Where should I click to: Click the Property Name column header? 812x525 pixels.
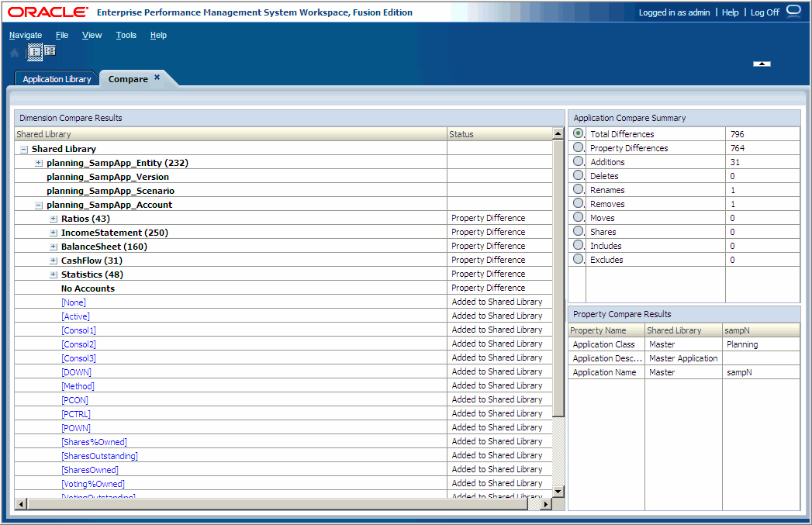(x=606, y=330)
